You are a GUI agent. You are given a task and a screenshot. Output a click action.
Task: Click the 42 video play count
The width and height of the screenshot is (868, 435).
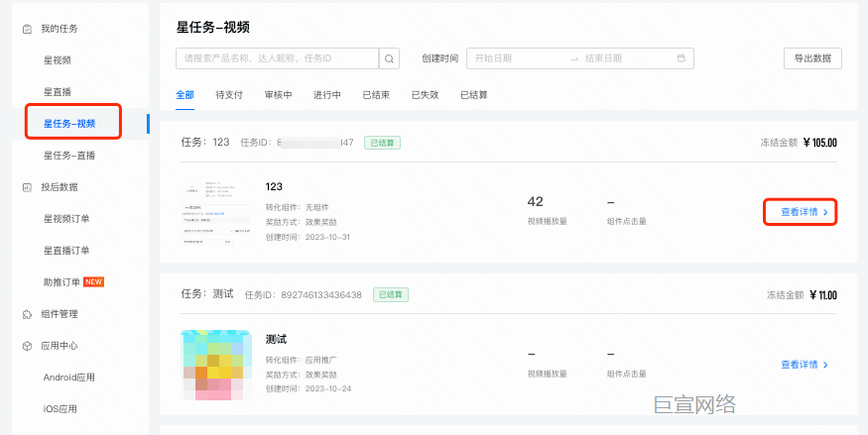(x=536, y=202)
